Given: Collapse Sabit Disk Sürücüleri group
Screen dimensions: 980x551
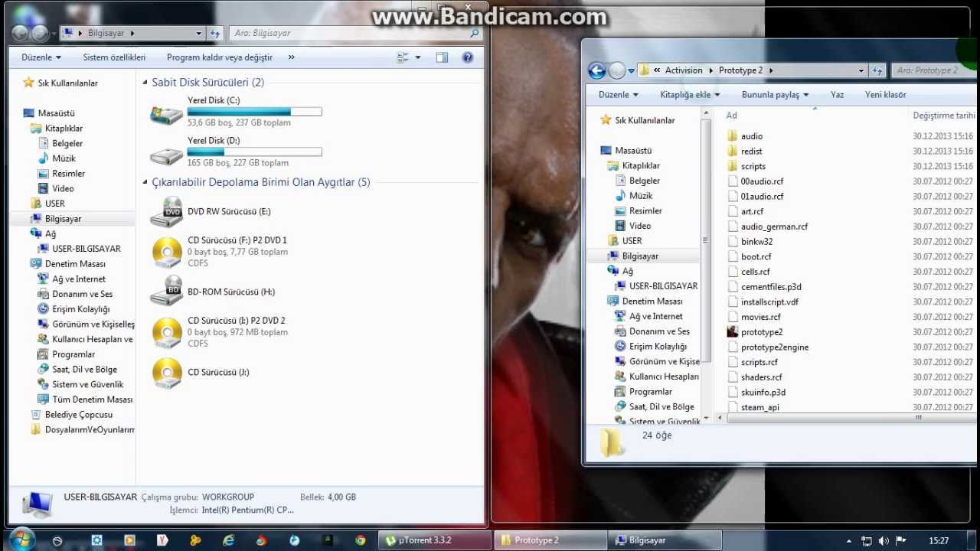Looking at the screenshot, I should (x=145, y=83).
